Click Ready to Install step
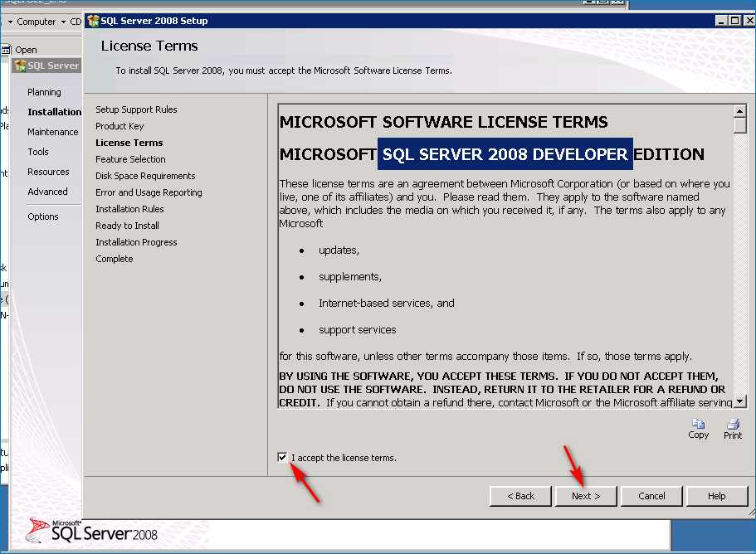 127,226
